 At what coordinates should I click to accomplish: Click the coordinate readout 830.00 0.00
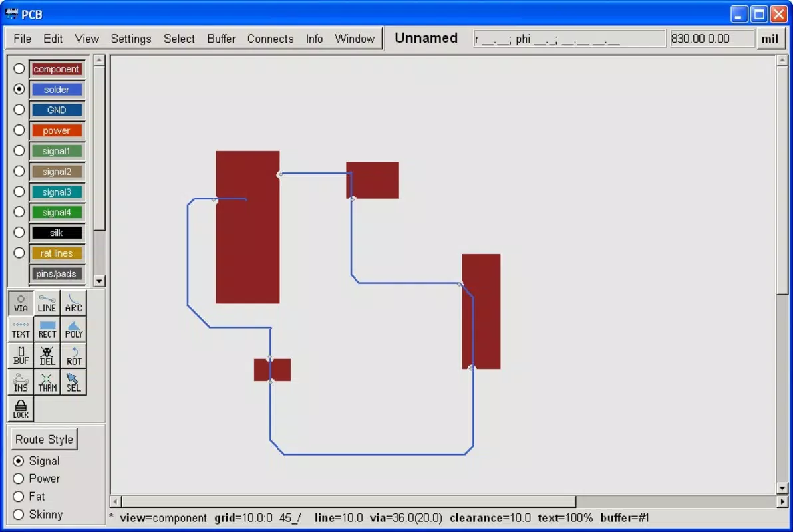click(x=712, y=39)
